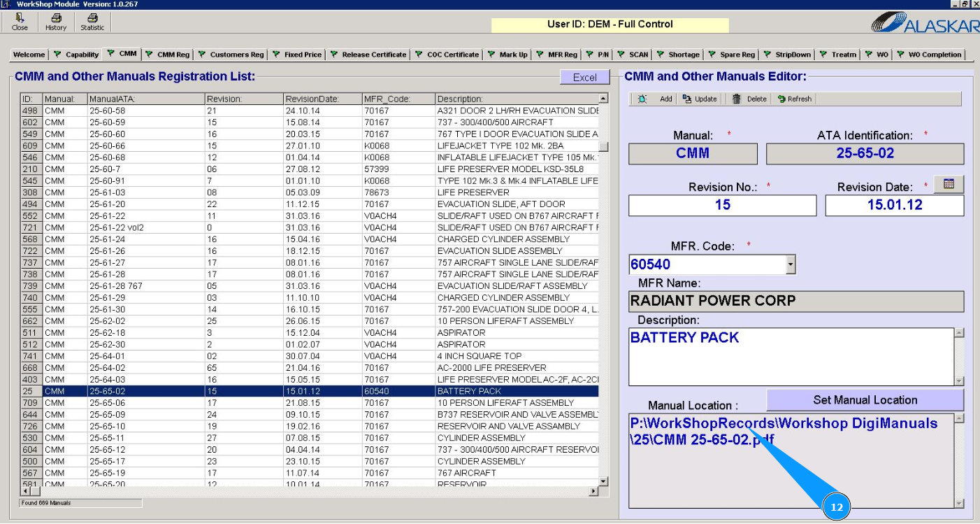Open the History printer icon
Screen dimensions: 980x524
point(56,19)
